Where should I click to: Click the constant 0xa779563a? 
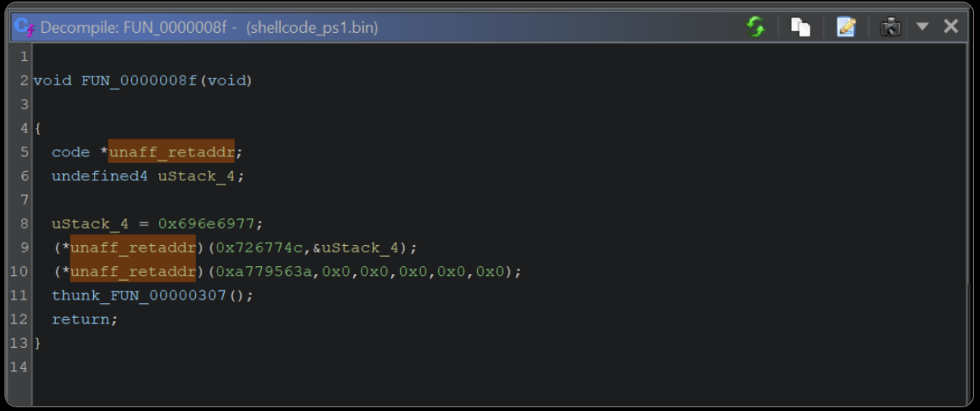(263, 272)
